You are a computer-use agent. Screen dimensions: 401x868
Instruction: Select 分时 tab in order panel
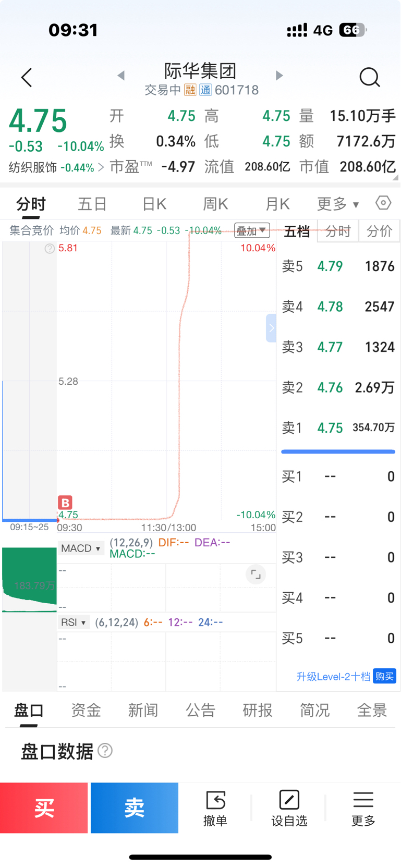click(338, 231)
